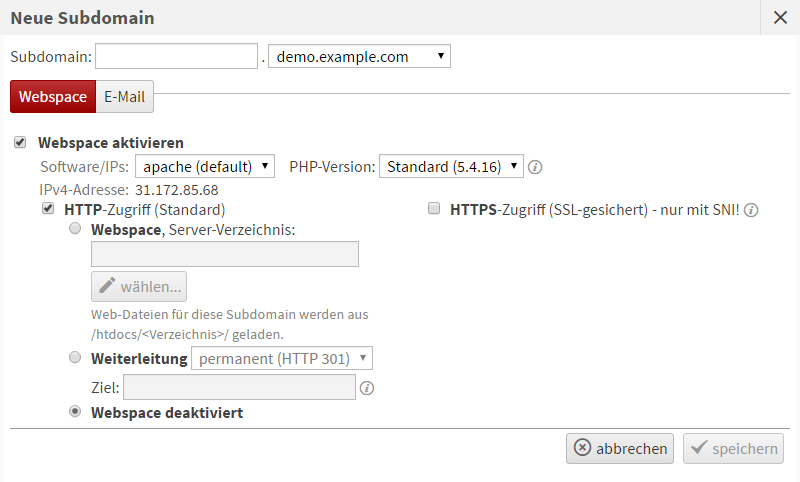Select Webspace deaktiviert radio option

(x=75, y=411)
